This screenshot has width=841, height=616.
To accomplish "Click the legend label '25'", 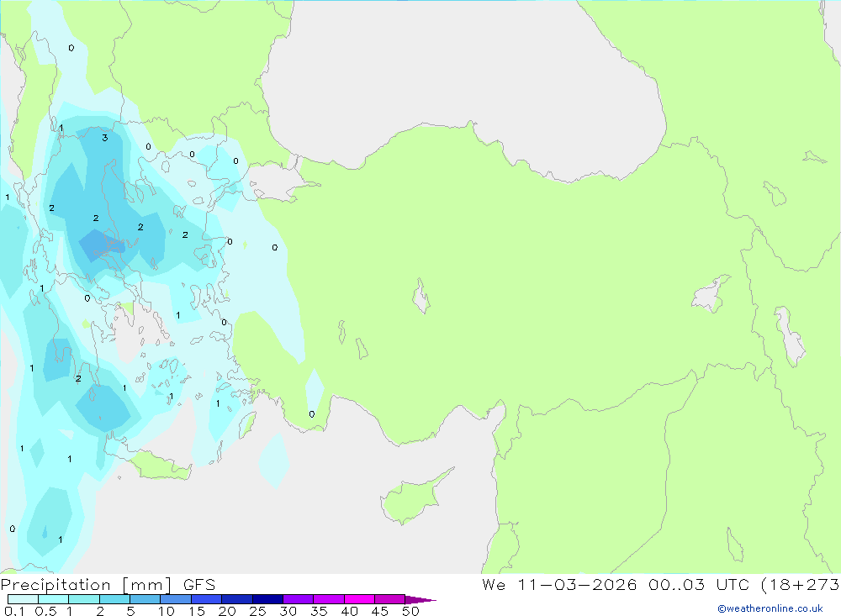I will click(257, 611).
